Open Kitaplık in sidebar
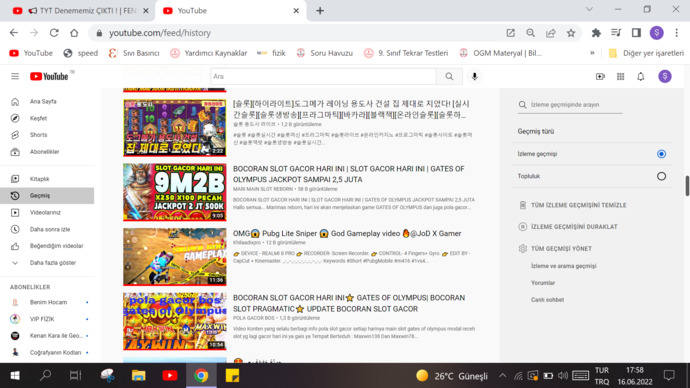The height and width of the screenshot is (388, 690). click(47, 179)
